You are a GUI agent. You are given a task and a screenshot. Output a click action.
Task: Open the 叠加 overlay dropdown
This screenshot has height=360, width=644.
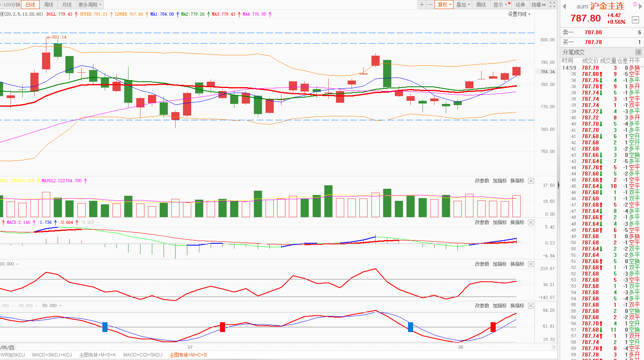pyautogui.click(x=463, y=5)
